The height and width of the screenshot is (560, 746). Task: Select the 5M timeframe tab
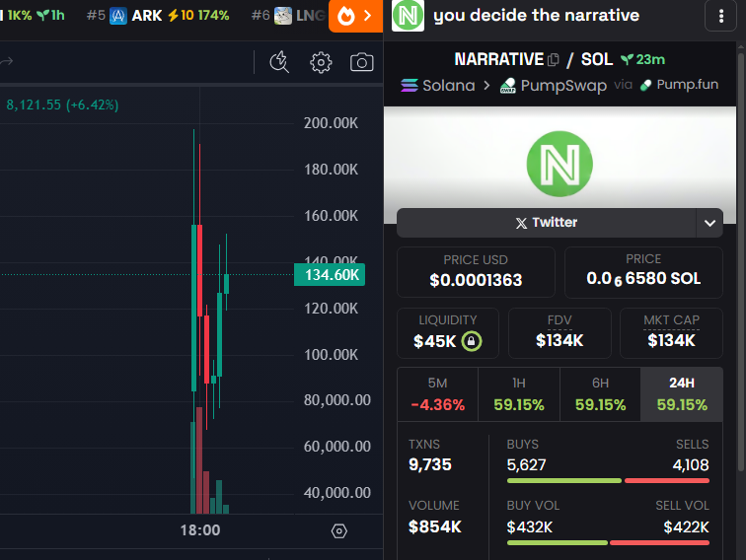(x=437, y=394)
